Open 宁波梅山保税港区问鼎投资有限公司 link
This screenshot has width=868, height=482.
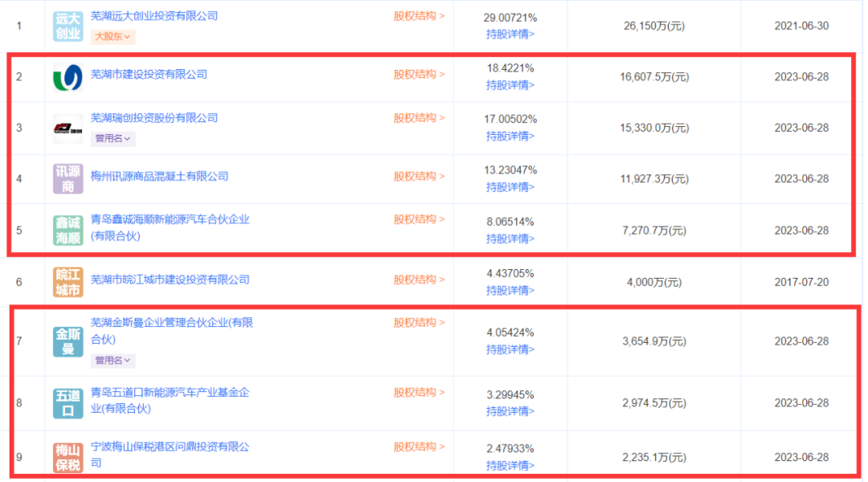tap(170, 455)
